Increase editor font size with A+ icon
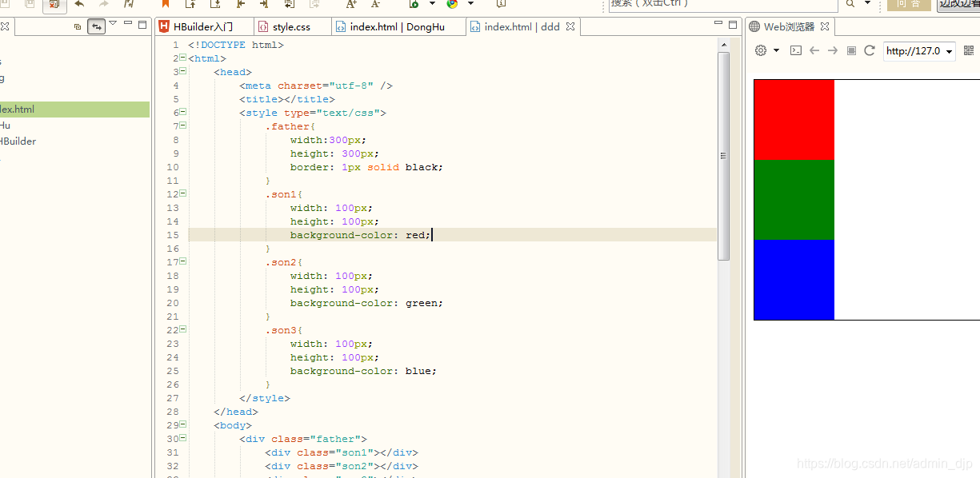Viewport: 980px width, 478px height. 351,4
